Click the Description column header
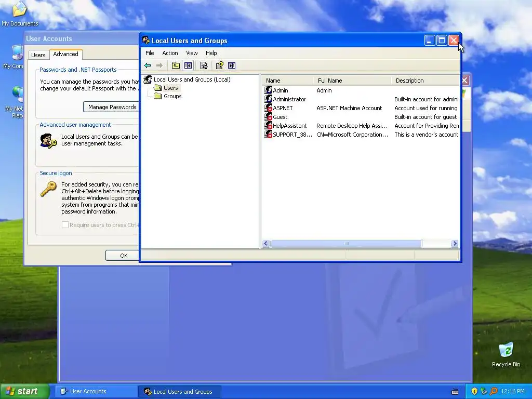 click(x=425, y=81)
